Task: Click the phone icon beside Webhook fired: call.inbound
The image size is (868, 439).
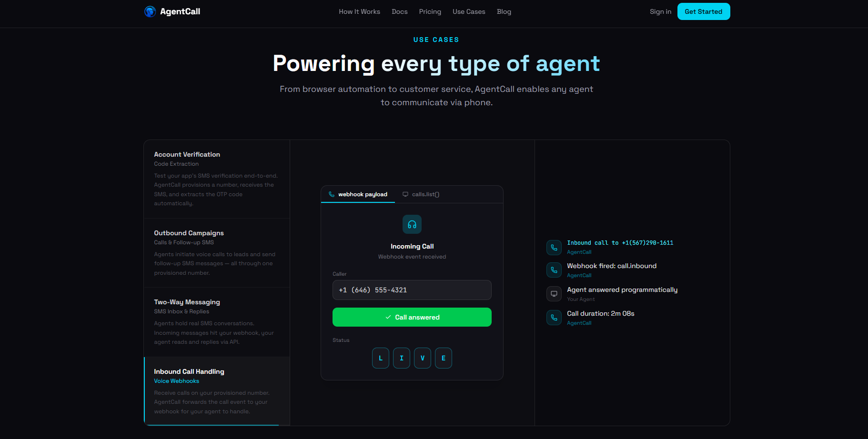Action: tap(554, 269)
